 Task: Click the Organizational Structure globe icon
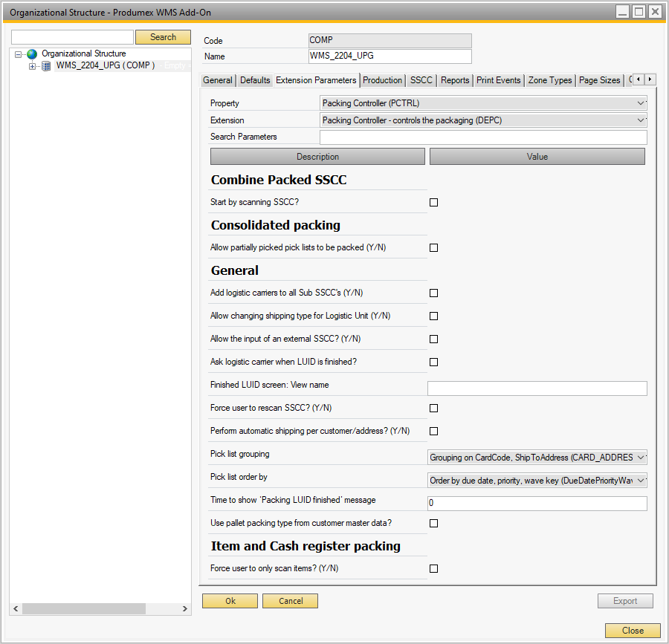[x=32, y=54]
